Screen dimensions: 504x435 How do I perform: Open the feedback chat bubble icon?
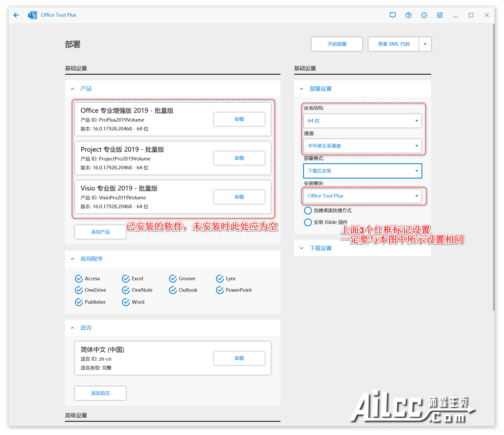point(392,15)
